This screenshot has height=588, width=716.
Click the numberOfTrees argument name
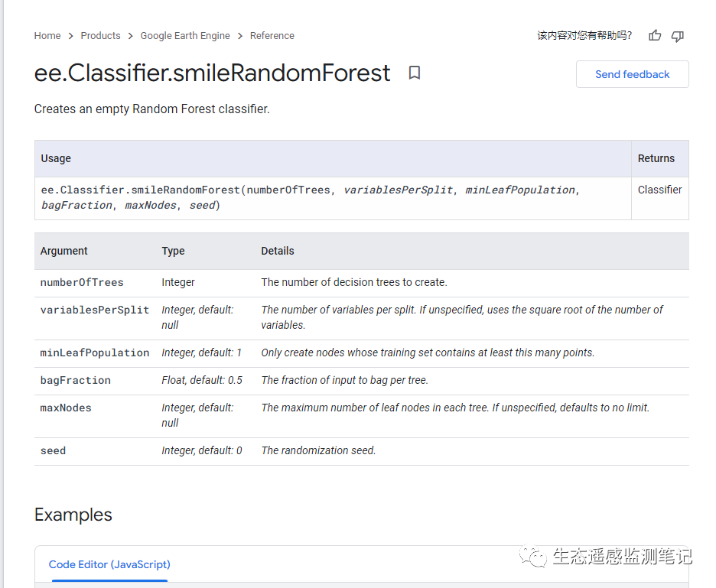click(x=82, y=283)
